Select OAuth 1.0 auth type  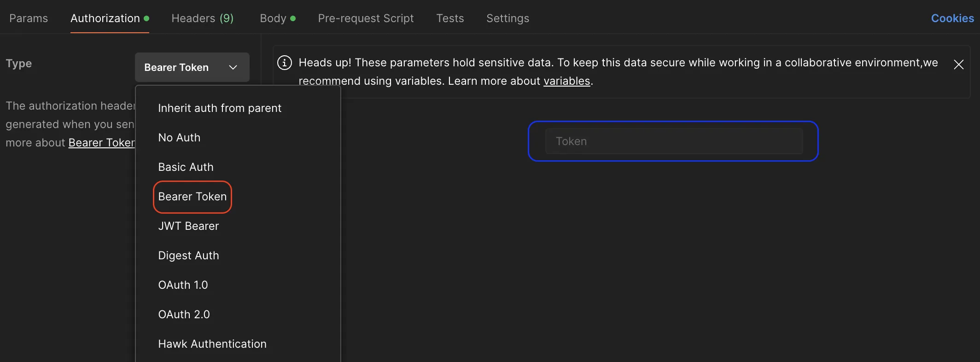183,285
